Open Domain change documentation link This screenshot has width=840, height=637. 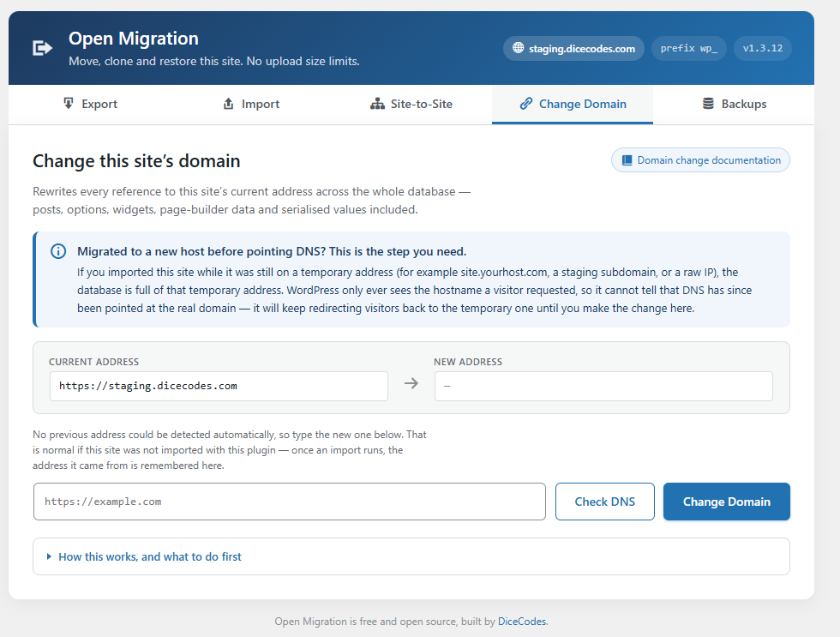pos(700,160)
